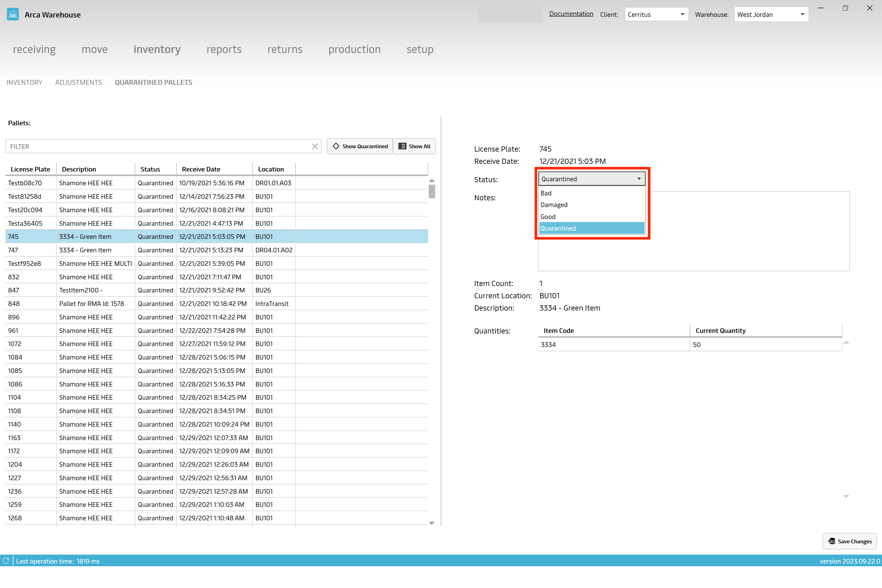882x588 pixels.
Task: Click item code 3334 in quantities grid
Action: coord(614,345)
